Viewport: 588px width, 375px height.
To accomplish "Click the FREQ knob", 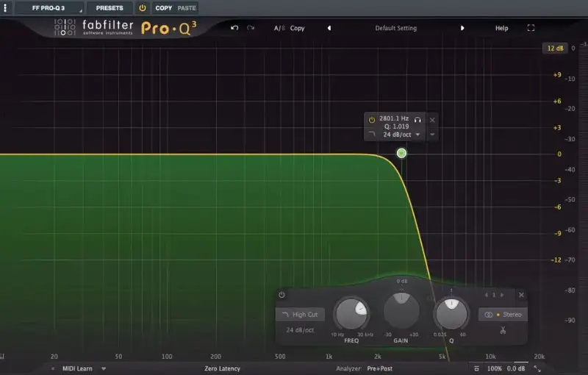I will point(352,315).
